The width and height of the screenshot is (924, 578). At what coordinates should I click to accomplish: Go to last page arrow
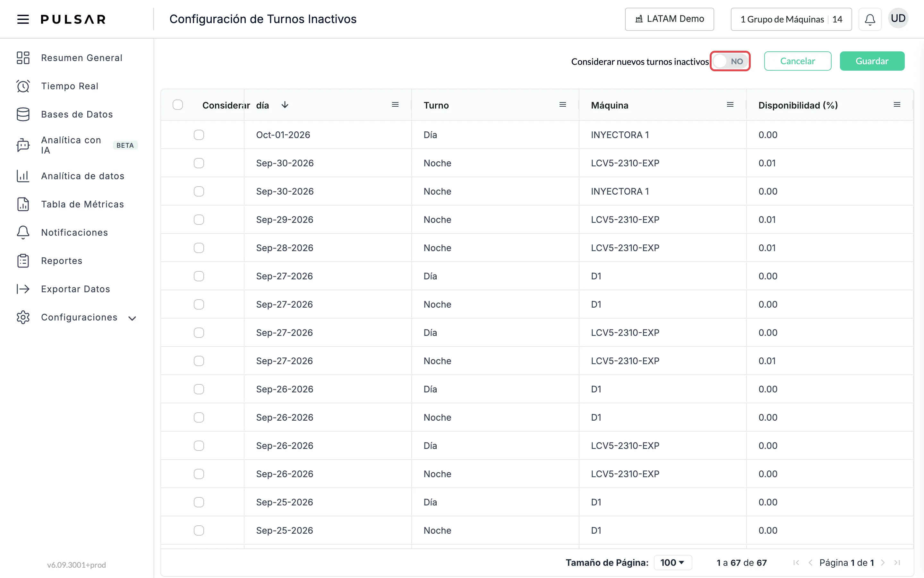tap(897, 563)
